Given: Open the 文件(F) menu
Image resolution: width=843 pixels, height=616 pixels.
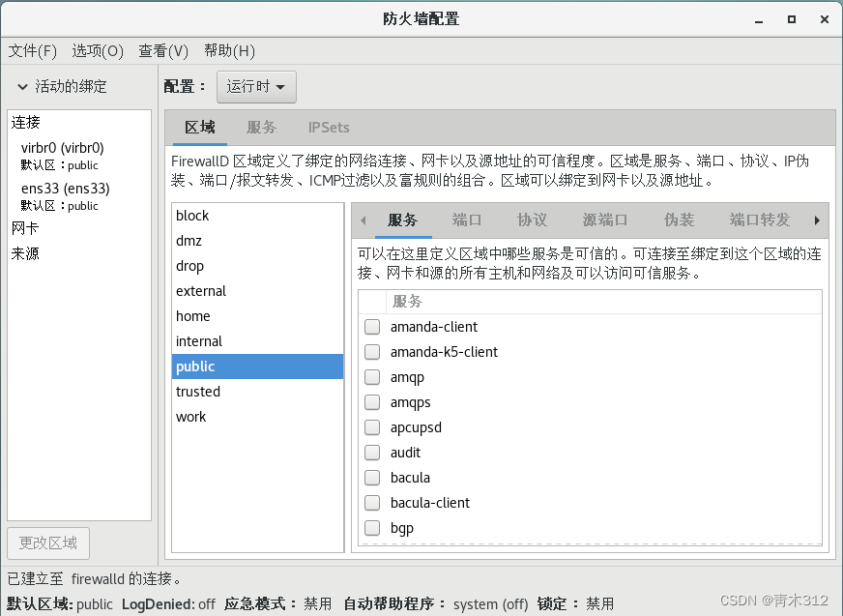Looking at the screenshot, I should (x=32, y=51).
